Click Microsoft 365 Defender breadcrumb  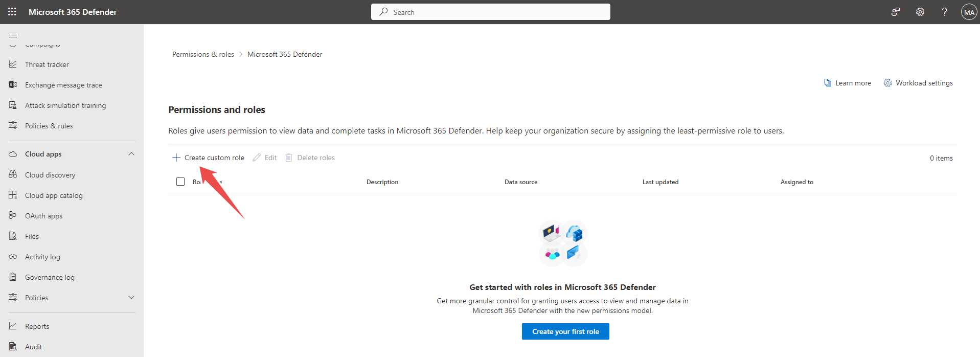click(285, 54)
